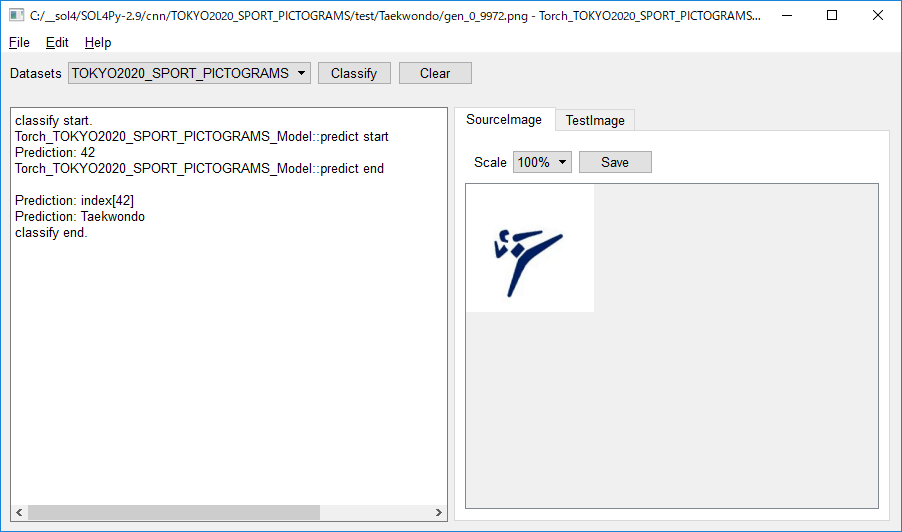Click the horizontal scrollbar left arrow
Viewport: 902px width, 532px height.
(19, 512)
